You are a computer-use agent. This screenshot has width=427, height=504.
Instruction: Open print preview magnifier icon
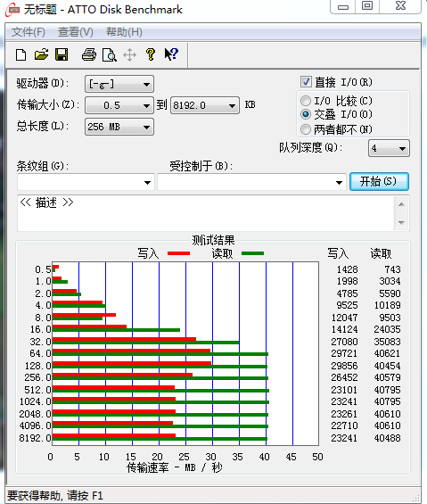pyautogui.click(x=110, y=55)
